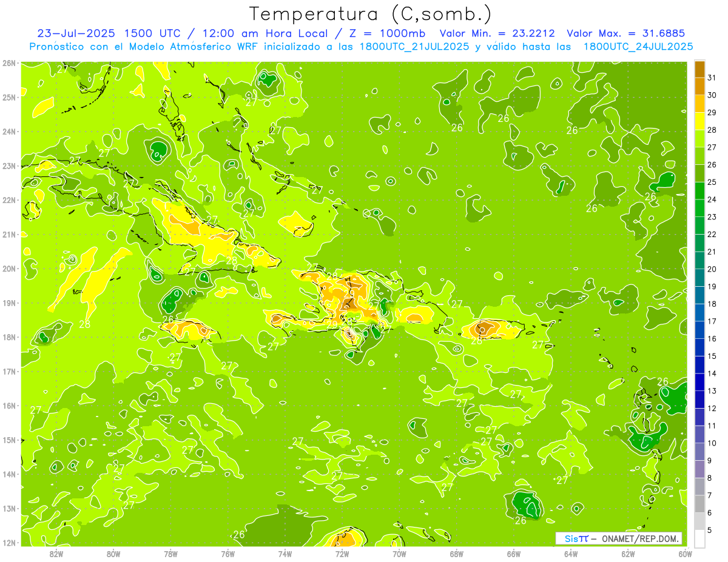Click the longitude axis label '66W'
This screenshot has width=728, height=562.
[x=514, y=553]
